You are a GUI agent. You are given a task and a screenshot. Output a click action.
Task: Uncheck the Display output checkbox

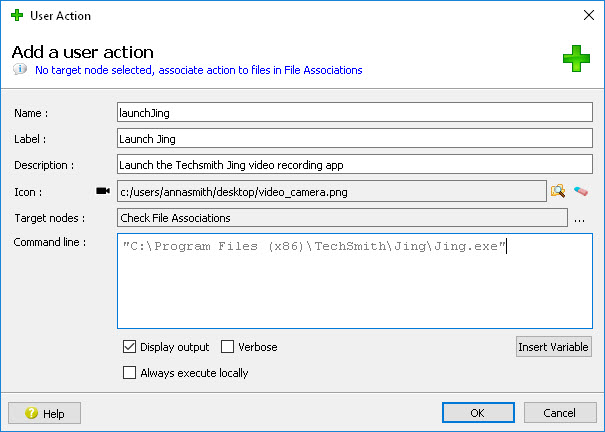click(x=129, y=347)
